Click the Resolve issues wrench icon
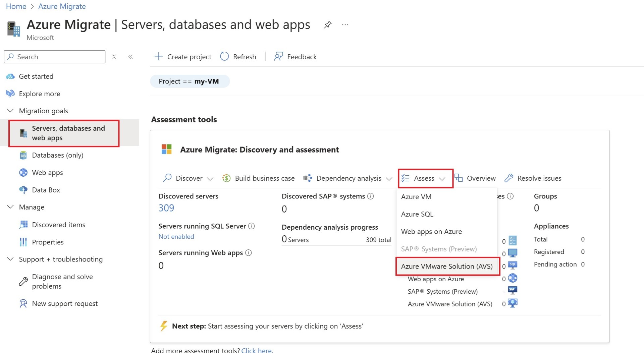Screen dimensions: 644x353 (x=509, y=178)
